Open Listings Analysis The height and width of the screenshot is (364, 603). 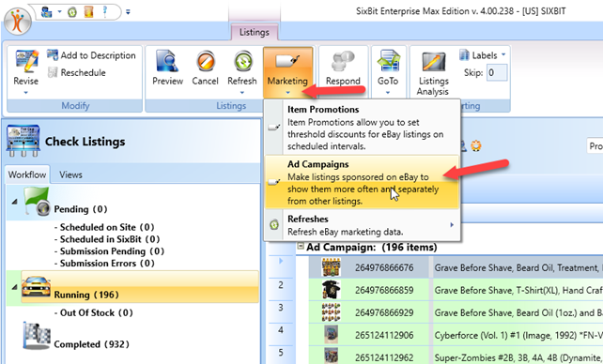coord(433,73)
